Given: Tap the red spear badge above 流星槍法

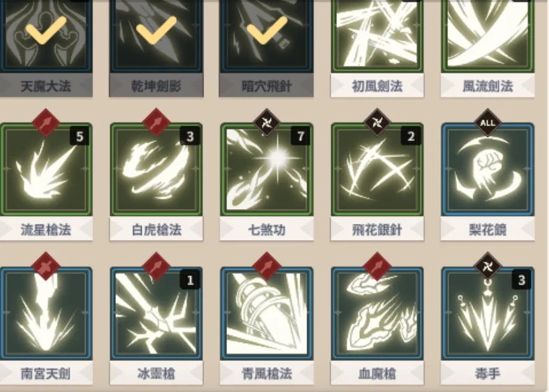Looking at the screenshot, I should click(46, 123).
